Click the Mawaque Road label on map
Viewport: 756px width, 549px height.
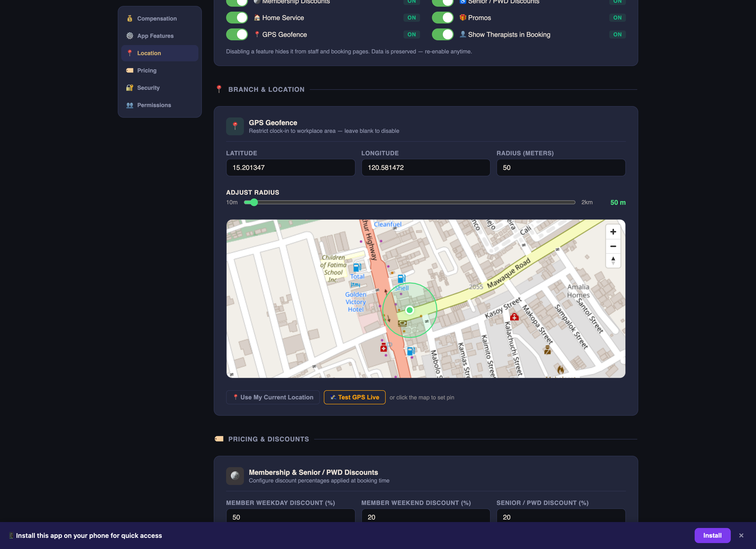click(509, 274)
